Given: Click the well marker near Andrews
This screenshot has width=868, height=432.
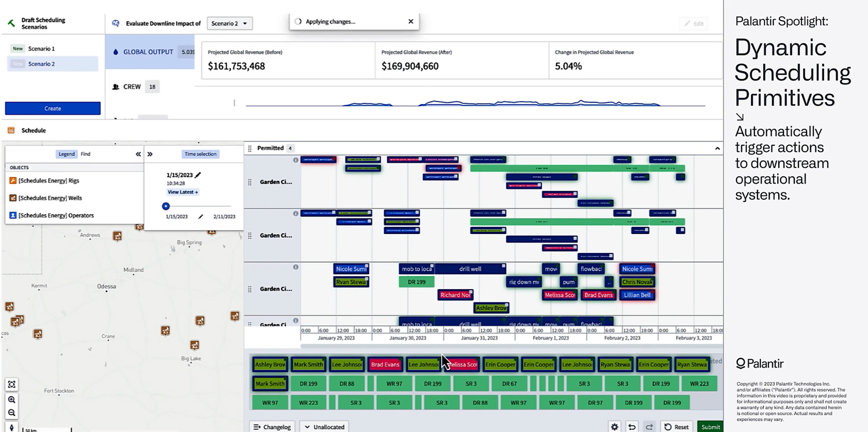Looking at the screenshot, I should (117, 236).
